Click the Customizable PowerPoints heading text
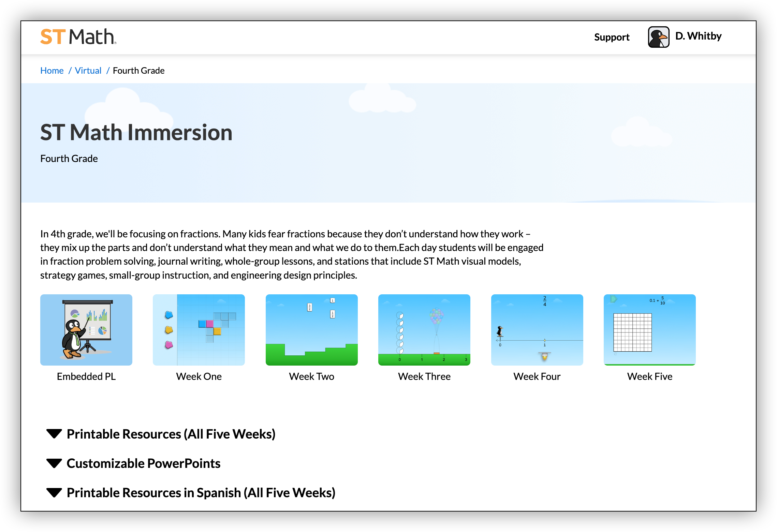The height and width of the screenshot is (532, 777). pyautogui.click(x=144, y=463)
